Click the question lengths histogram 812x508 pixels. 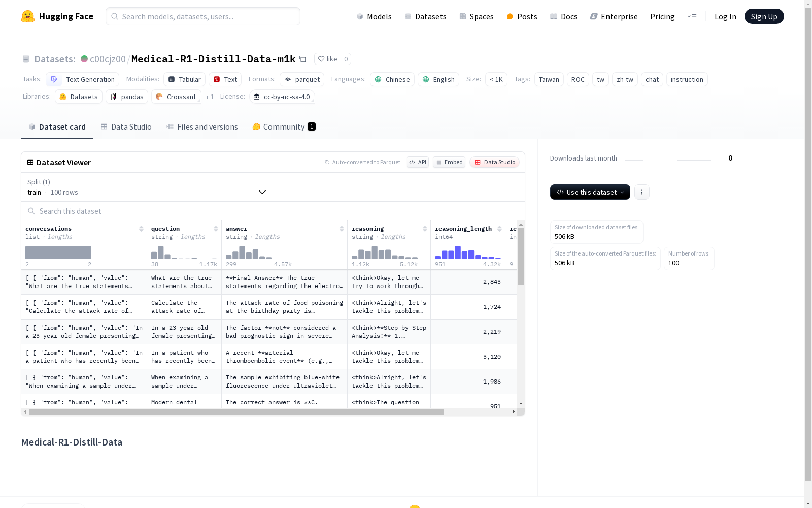[x=184, y=252]
